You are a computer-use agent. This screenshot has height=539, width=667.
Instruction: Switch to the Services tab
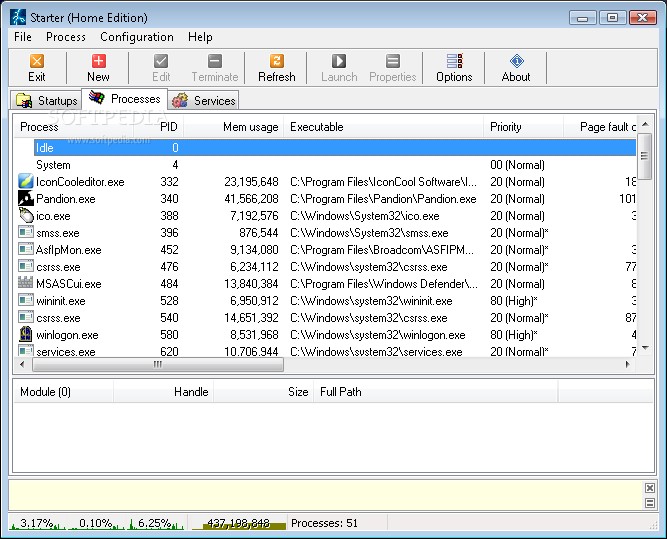click(x=203, y=101)
